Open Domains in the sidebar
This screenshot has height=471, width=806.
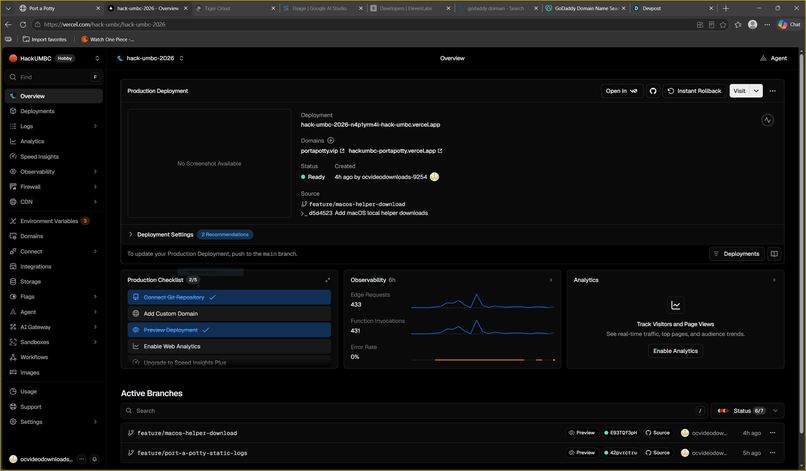tap(54, 236)
